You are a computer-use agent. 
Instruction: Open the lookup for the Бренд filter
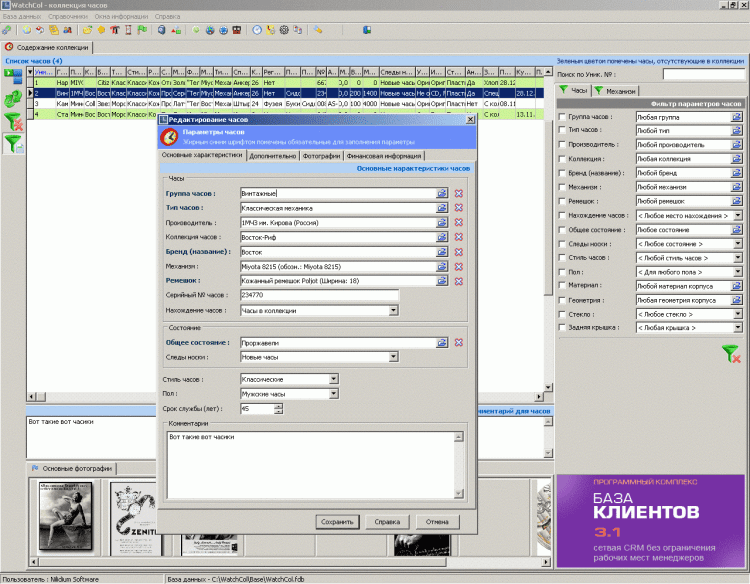[737, 173]
